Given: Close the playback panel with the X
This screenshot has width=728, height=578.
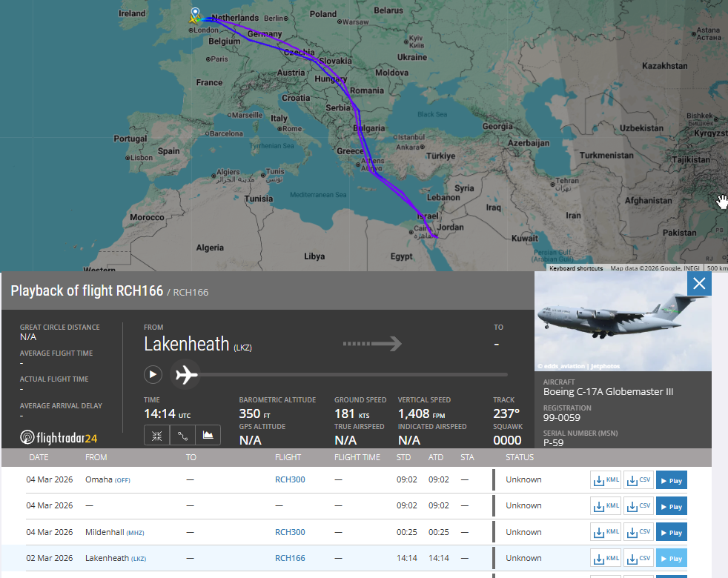Looking at the screenshot, I should pyautogui.click(x=699, y=284).
